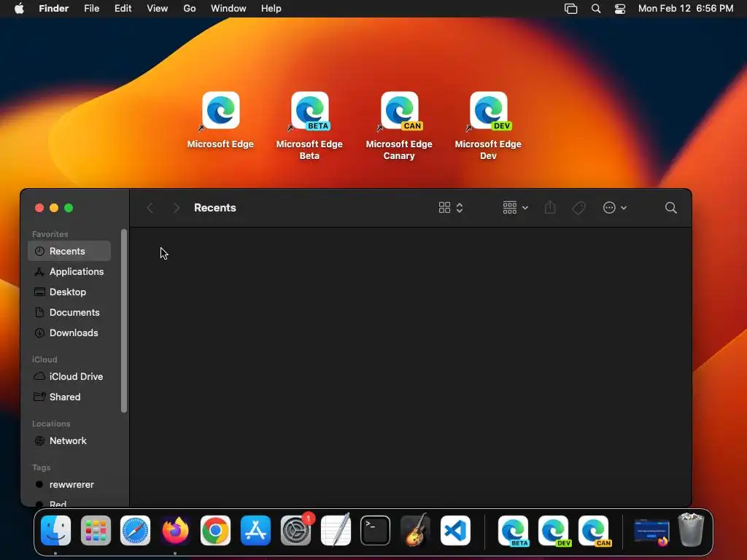Open App Store from the Dock
The height and width of the screenshot is (560, 747).
(x=256, y=531)
